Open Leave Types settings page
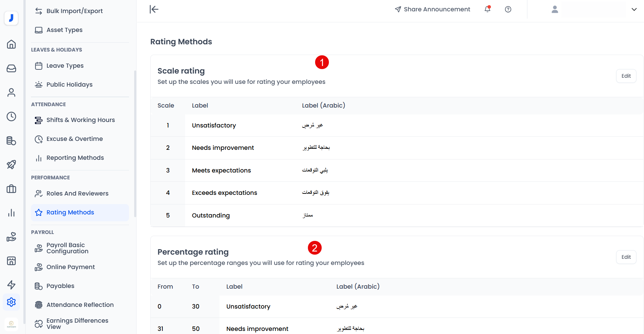Image resolution: width=644 pixels, height=334 pixels. click(x=65, y=66)
